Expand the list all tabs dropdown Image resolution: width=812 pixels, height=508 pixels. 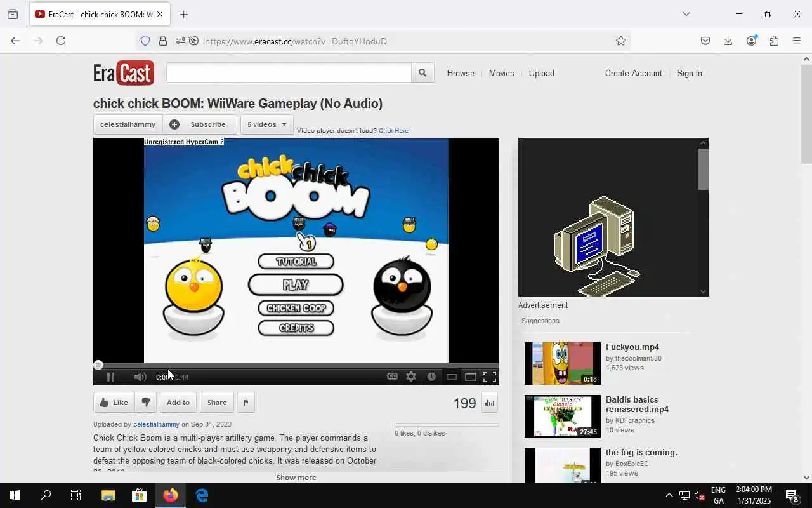click(x=686, y=14)
